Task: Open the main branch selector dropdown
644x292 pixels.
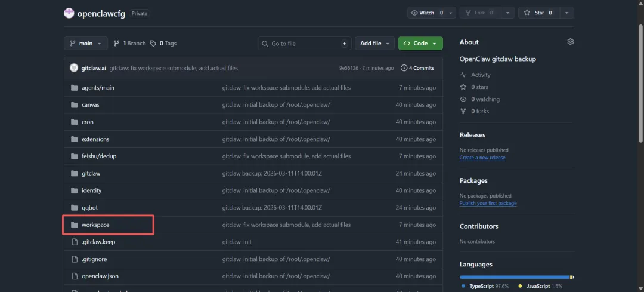Action: click(86, 43)
